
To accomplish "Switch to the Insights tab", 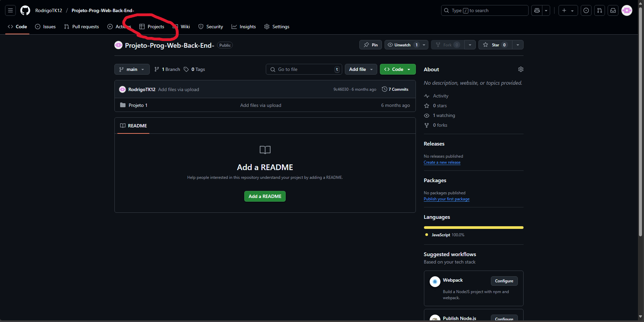I will pos(244,27).
